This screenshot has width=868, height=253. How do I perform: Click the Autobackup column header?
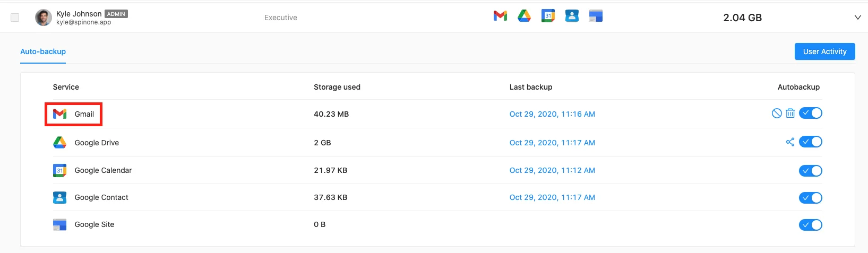798,87
